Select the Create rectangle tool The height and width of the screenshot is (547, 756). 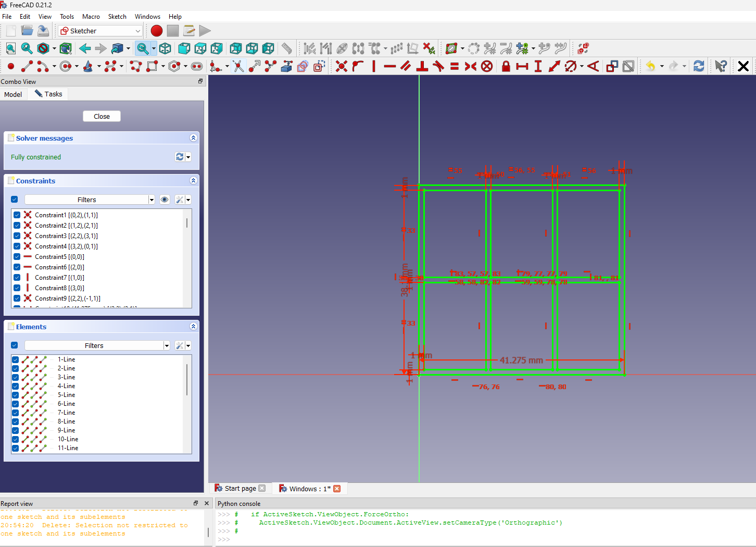click(152, 66)
